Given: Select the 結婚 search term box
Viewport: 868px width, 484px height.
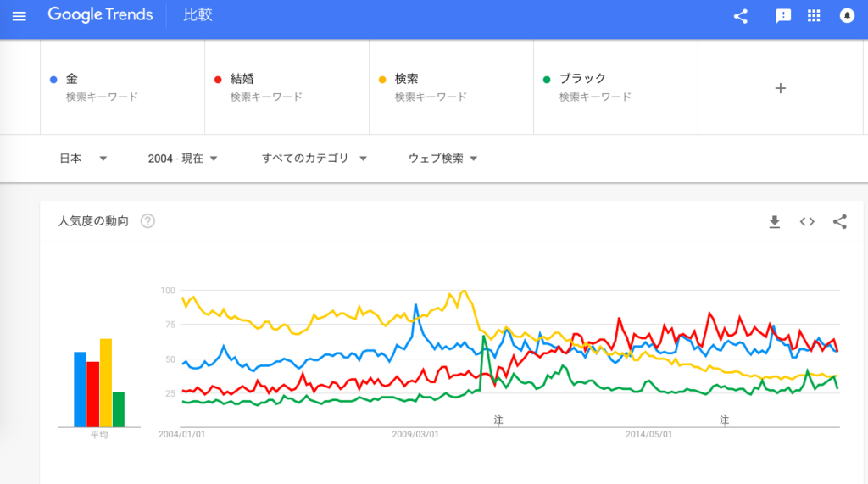Looking at the screenshot, I should point(287,87).
